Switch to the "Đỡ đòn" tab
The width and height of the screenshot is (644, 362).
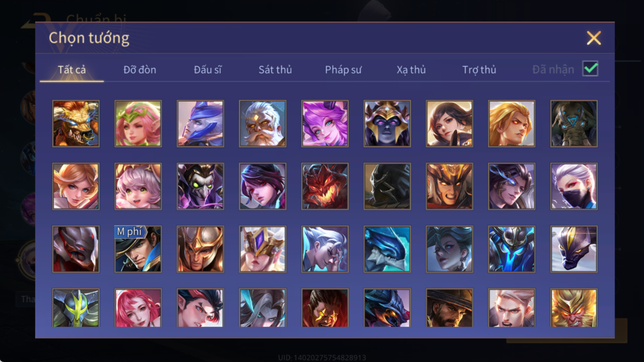coord(140,70)
